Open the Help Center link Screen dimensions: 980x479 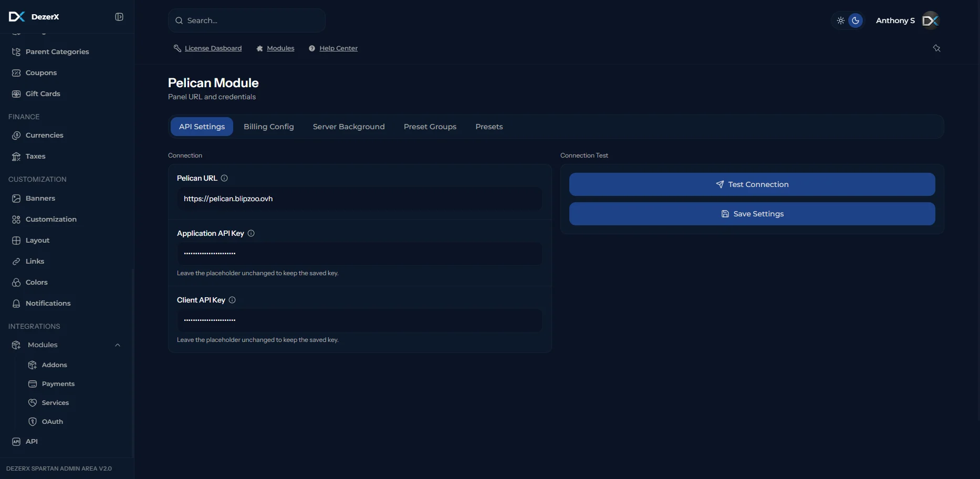(338, 48)
